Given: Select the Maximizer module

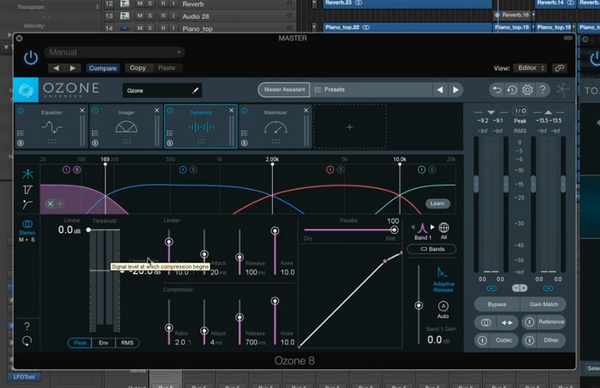Looking at the screenshot, I should [276, 127].
